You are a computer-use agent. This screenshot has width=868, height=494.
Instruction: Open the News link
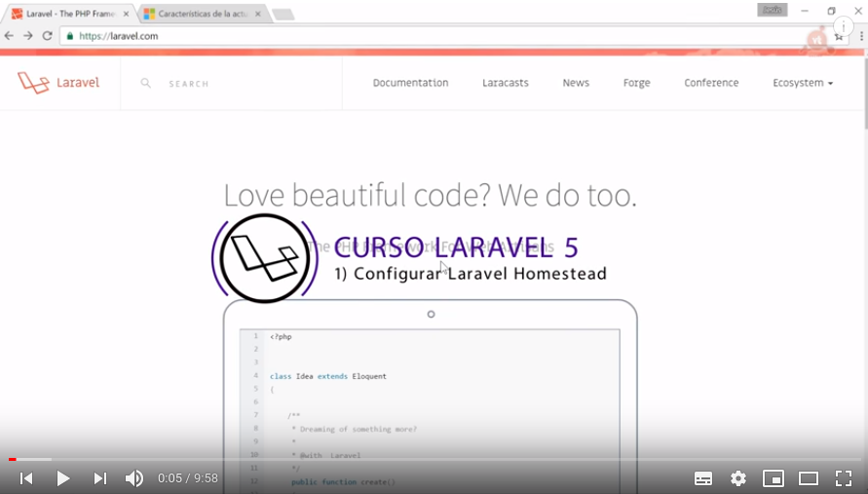click(576, 83)
